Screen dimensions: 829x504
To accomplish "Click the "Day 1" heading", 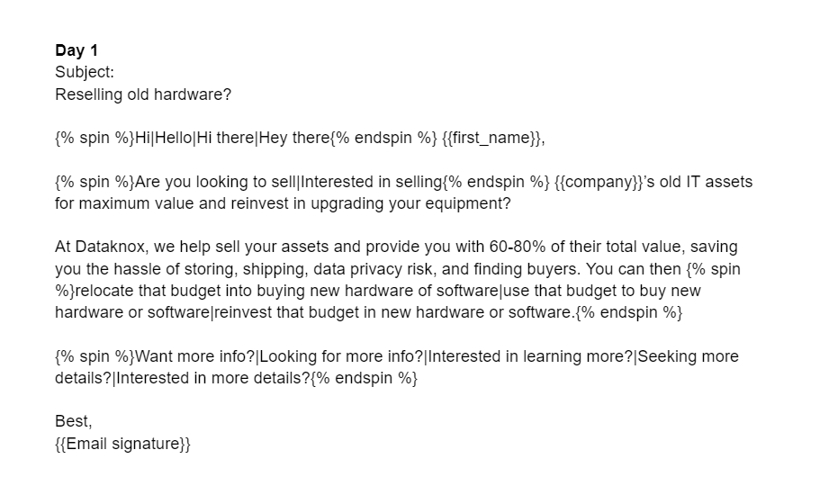I will 77,51.
